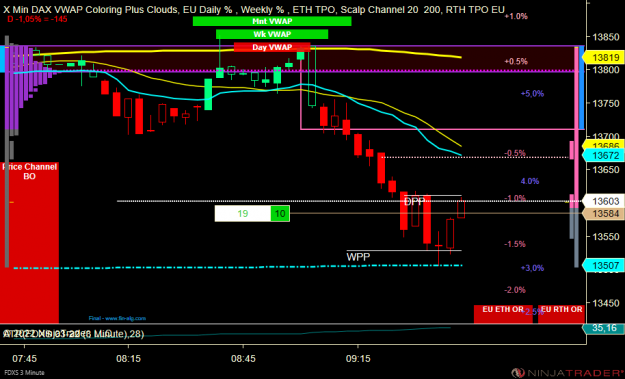Click the EU RTH OR red box
This screenshot has width=625, height=379.
coord(561,314)
